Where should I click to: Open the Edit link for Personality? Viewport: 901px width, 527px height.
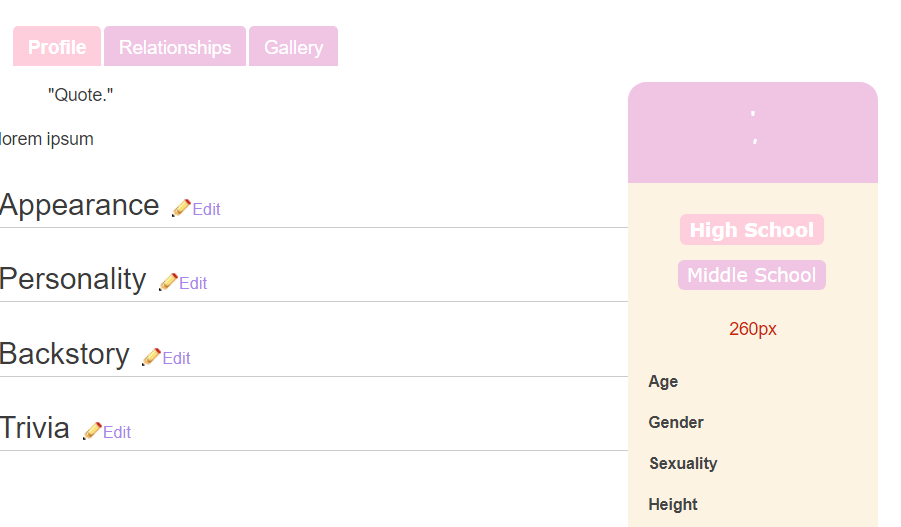194,283
